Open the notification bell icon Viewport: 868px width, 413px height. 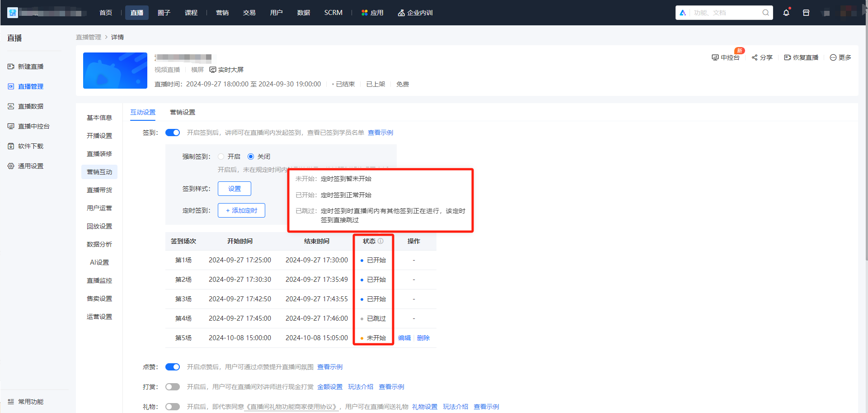[786, 13]
